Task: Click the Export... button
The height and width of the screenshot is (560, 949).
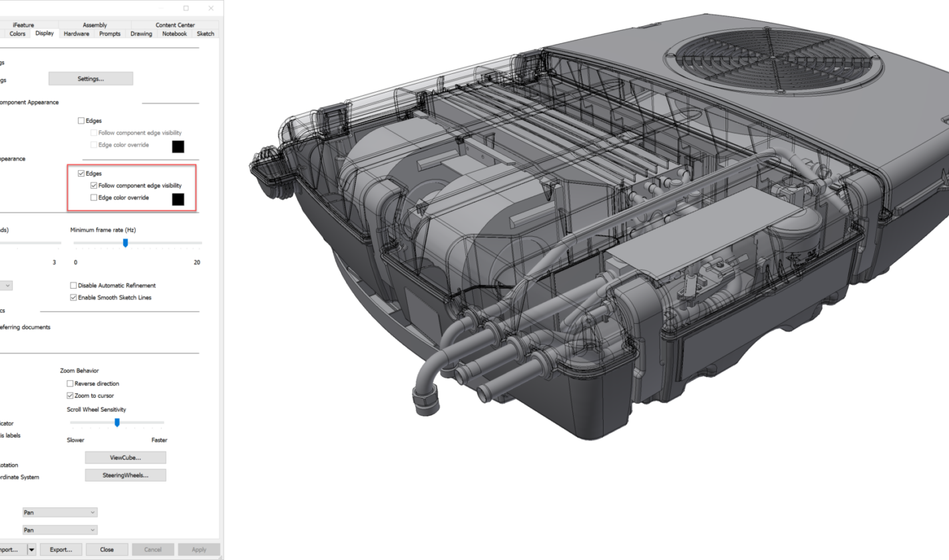Action: coord(61,549)
